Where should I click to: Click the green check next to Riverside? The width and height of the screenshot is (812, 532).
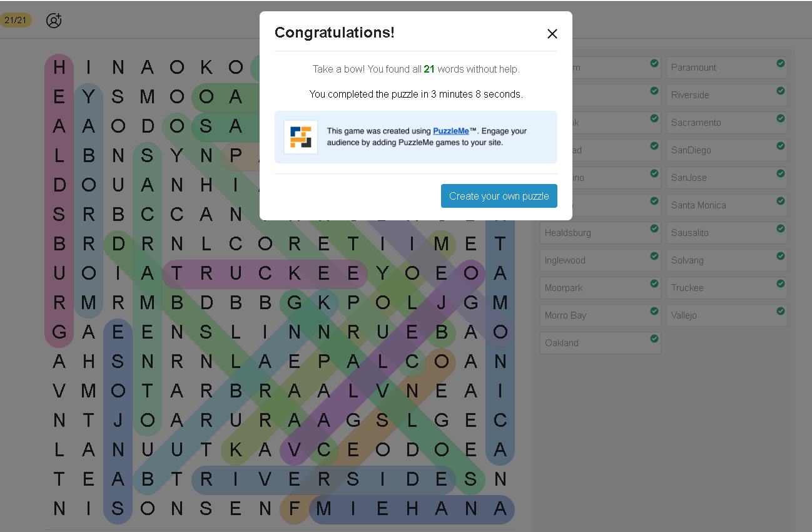click(780, 91)
